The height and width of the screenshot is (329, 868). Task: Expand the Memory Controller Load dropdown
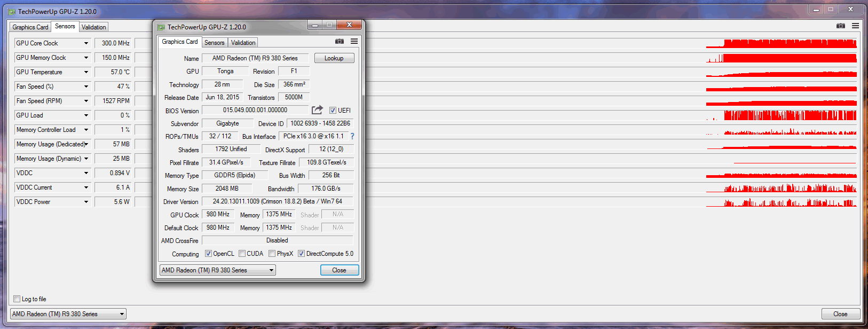[x=86, y=130]
